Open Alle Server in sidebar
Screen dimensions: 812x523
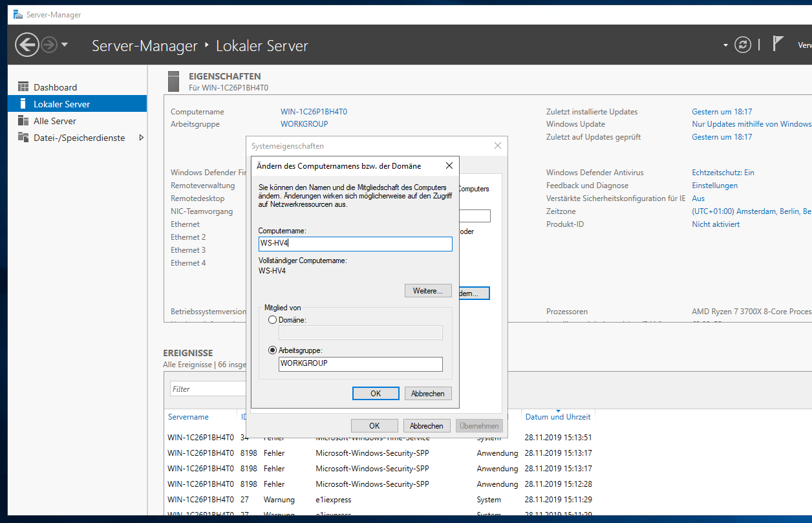pos(55,121)
